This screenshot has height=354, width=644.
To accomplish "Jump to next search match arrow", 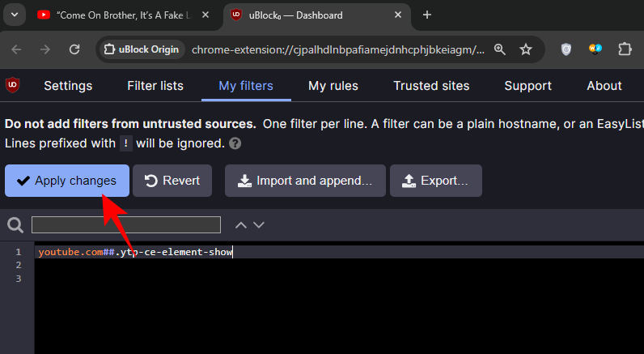I will click(259, 225).
